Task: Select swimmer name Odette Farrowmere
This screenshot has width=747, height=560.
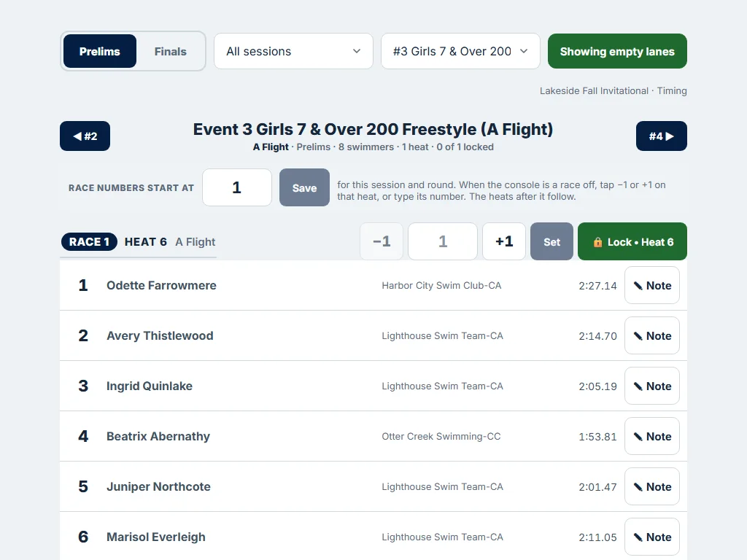Action: pos(161,285)
